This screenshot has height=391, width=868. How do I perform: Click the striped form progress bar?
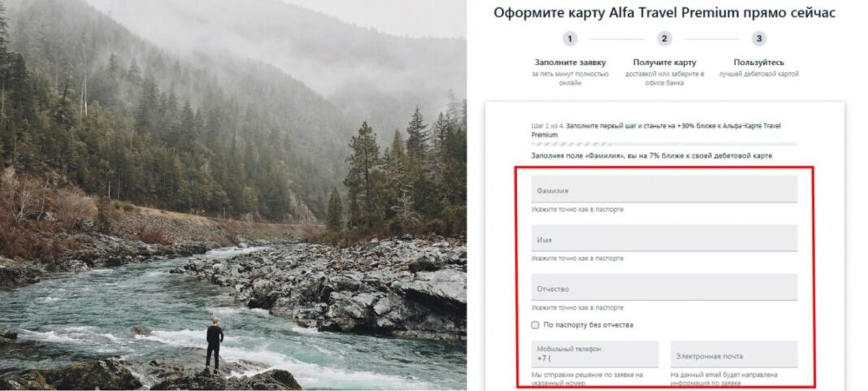664,144
